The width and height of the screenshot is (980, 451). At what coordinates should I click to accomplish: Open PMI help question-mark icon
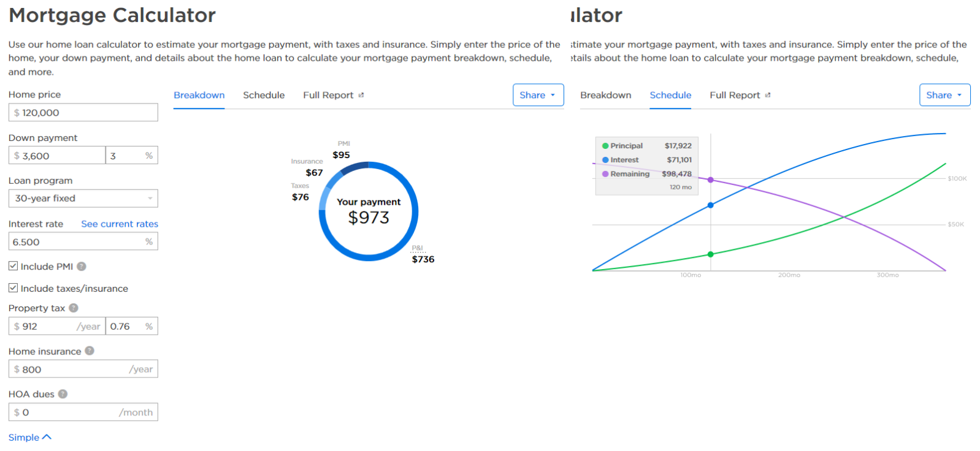coord(82,267)
